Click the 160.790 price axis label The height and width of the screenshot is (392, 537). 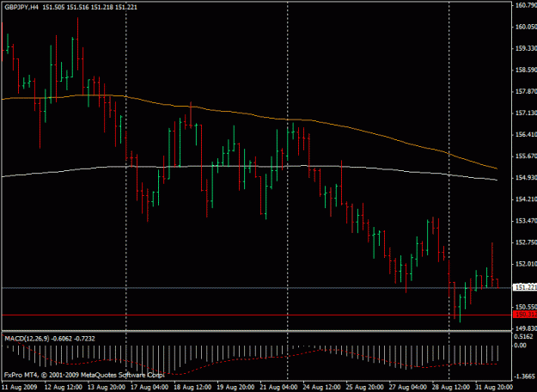[526, 5]
